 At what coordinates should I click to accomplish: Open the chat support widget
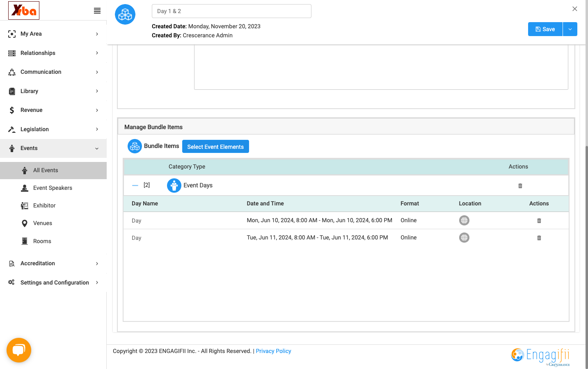click(19, 350)
